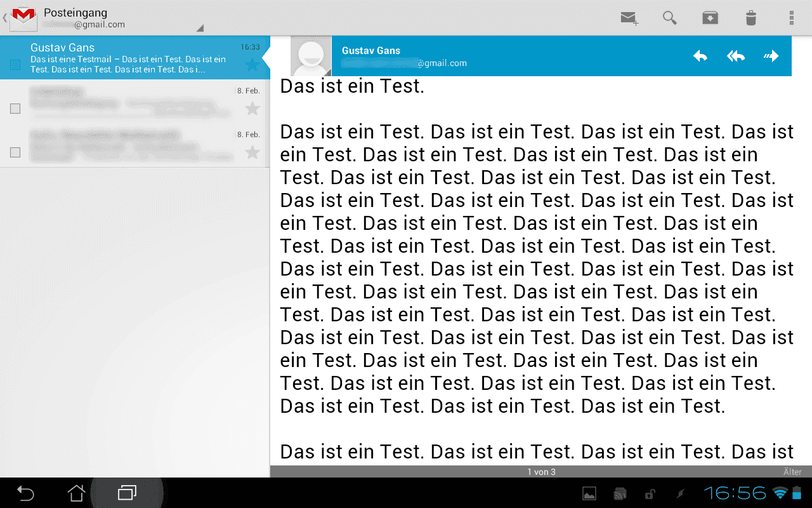The height and width of the screenshot is (508, 812).
Task: Tick checkbox of second inbox email
Action: pos(15,109)
